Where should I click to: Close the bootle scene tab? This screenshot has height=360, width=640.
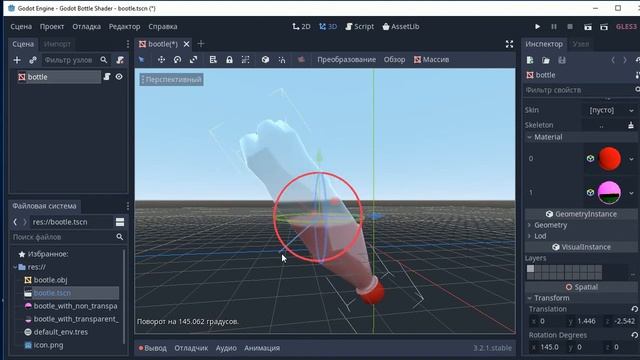[x=186, y=44]
